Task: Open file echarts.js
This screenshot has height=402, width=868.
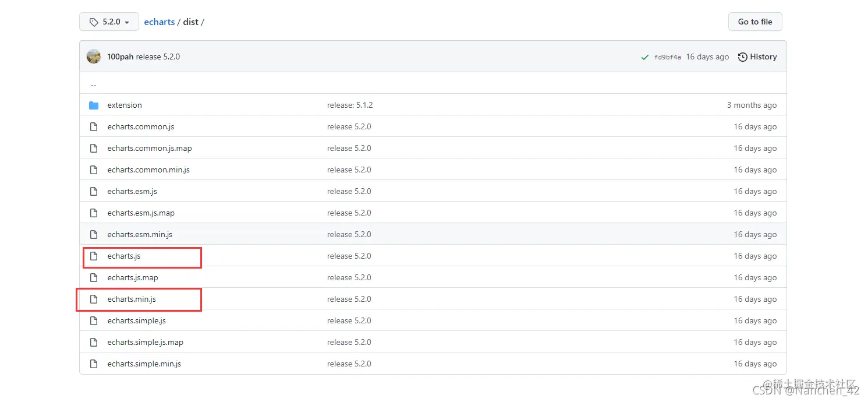Action: coord(124,256)
